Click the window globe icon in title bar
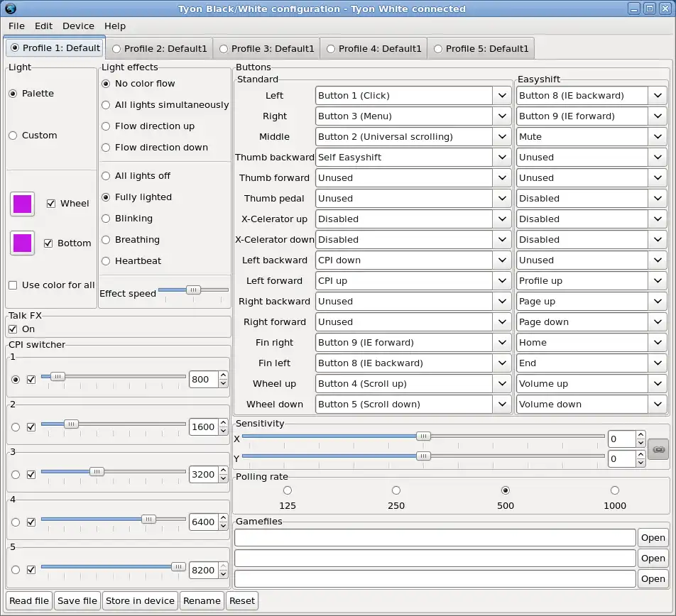This screenshot has width=676, height=616. (10, 9)
